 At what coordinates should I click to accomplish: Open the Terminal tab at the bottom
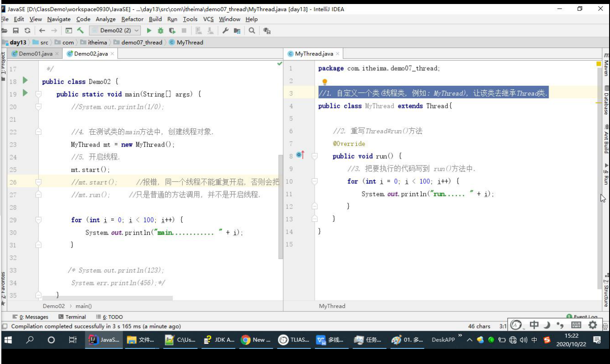[73, 316]
